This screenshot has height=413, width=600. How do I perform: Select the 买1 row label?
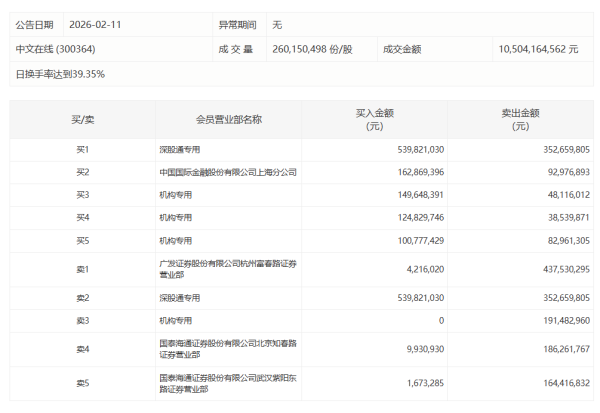(83, 150)
